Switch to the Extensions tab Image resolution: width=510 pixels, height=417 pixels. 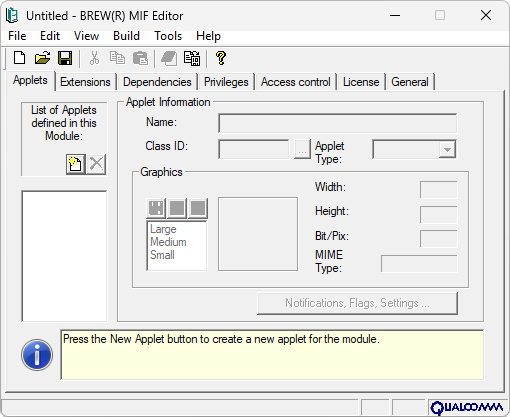(85, 82)
